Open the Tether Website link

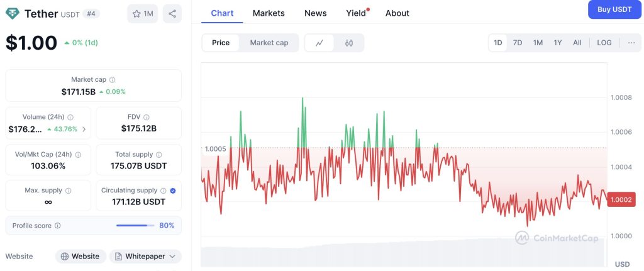79,257
